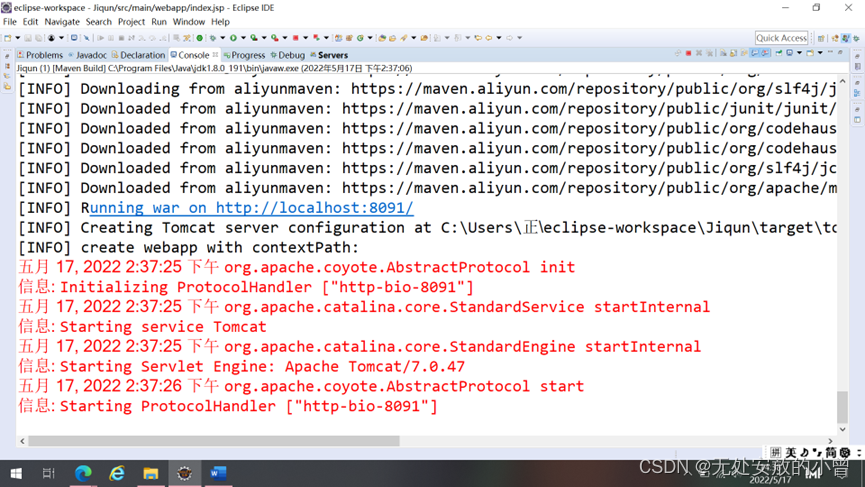Open the File menu

tap(10, 22)
